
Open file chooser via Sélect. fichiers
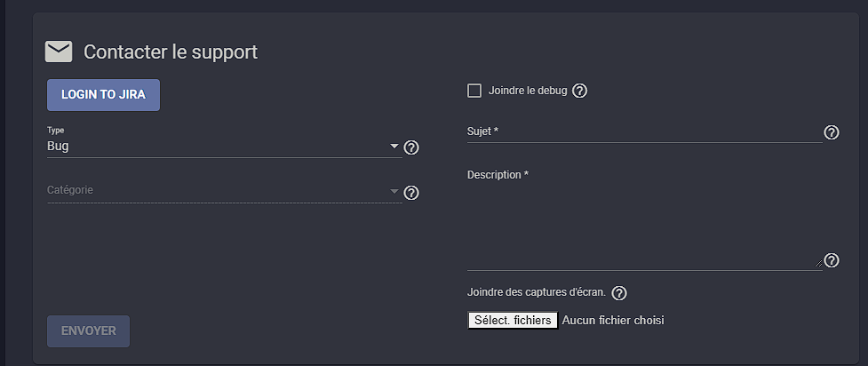click(513, 320)
